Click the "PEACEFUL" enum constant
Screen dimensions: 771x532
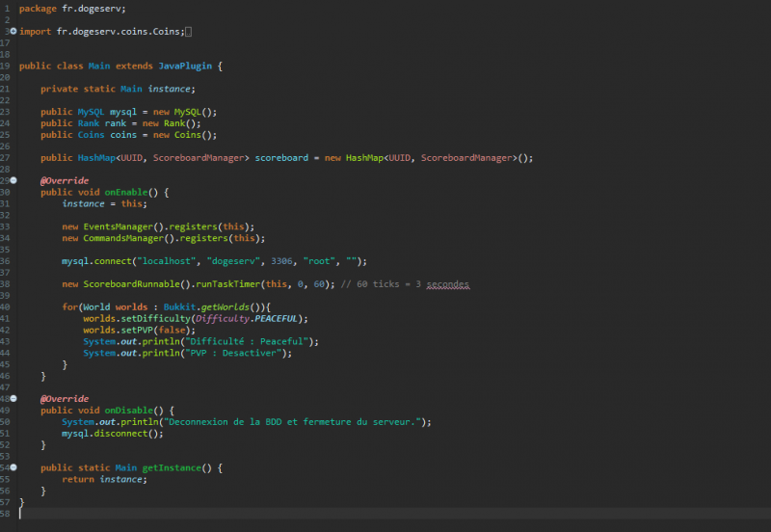point(276,319)
